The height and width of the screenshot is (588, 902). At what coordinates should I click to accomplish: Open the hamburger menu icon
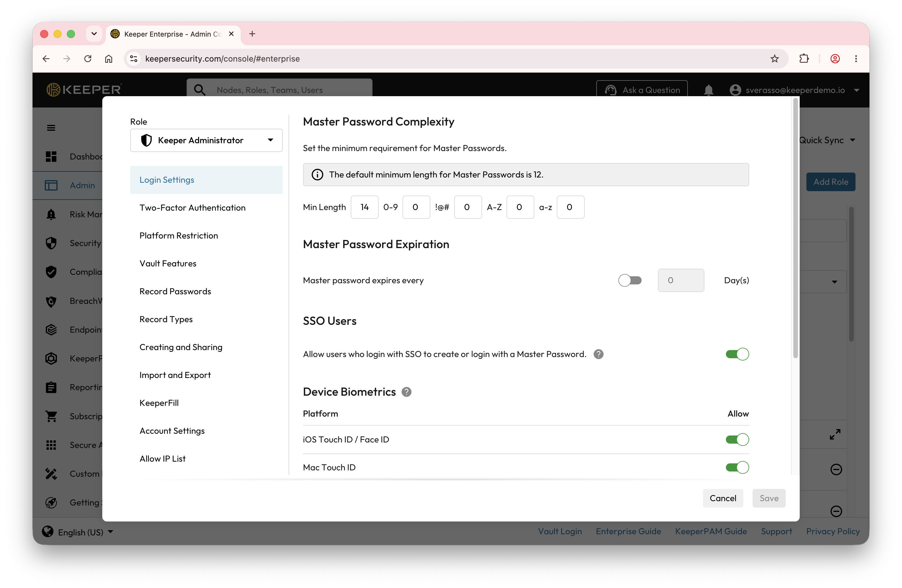pyautogui.click(x=51, y=128)
